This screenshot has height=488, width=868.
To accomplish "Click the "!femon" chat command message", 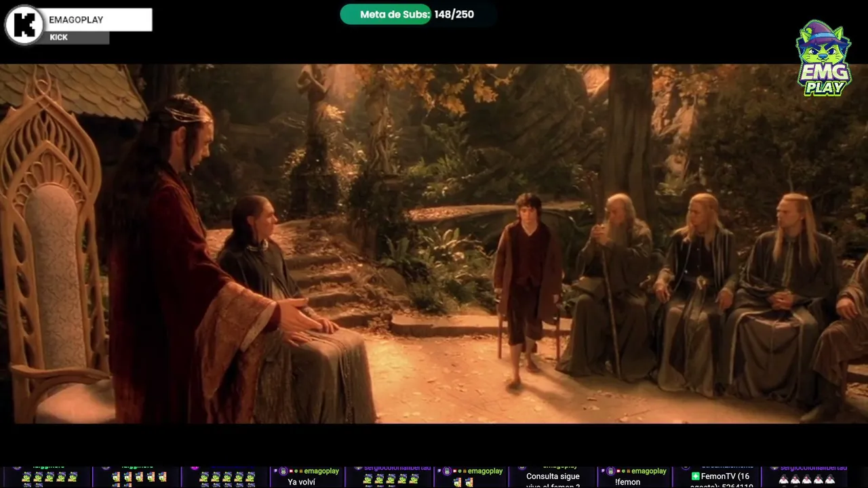I will [x=628, y=482].
